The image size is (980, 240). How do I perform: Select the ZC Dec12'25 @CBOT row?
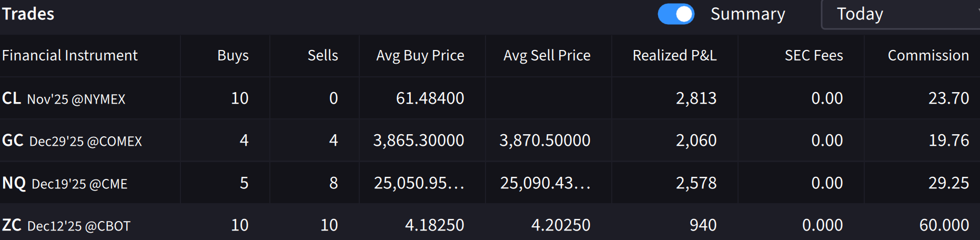tap(66, 225)
